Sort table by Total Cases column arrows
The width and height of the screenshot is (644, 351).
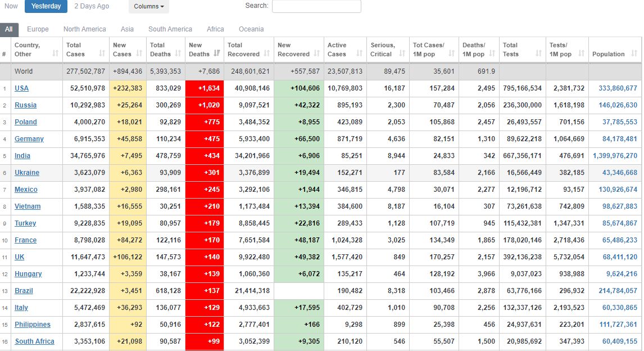pyautogui.click(x=102, y=54)
